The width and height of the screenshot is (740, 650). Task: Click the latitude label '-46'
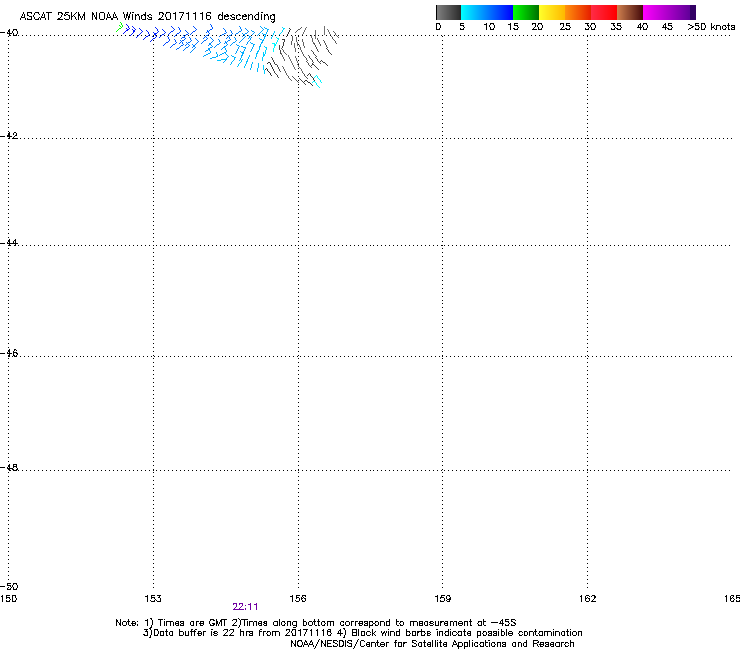(x=9, y=353)
